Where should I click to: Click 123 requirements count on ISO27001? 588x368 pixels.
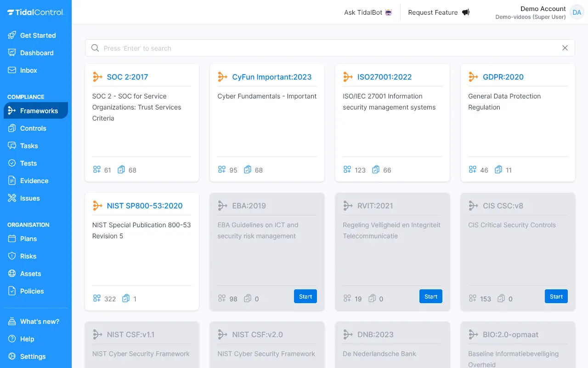tap(360, 170)
